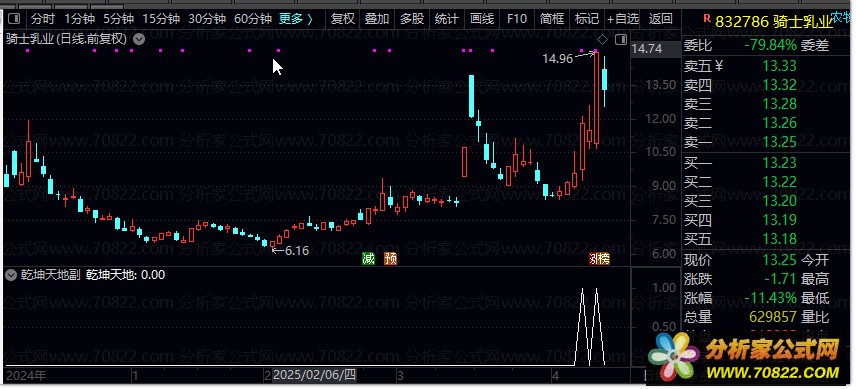Toggle right panel icon beside the diamond
The width and height of the screenshot is (856, 389).
coord(621,40)
